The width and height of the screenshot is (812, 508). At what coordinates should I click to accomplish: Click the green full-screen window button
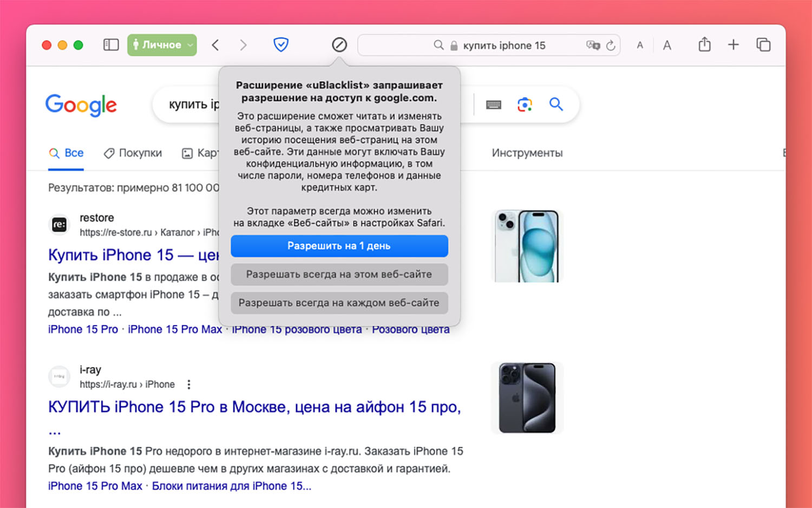[x=78, y=45]
